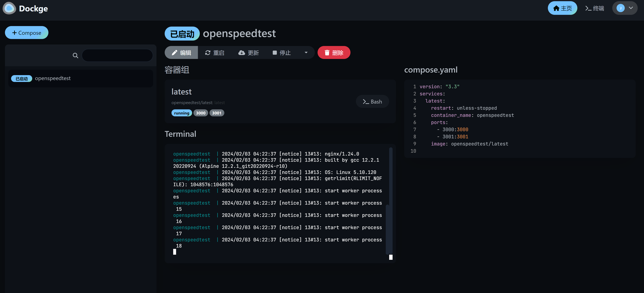Click the 重启 restart refresh icon
This screenshot has height=293, width=644.
point(208,52)
